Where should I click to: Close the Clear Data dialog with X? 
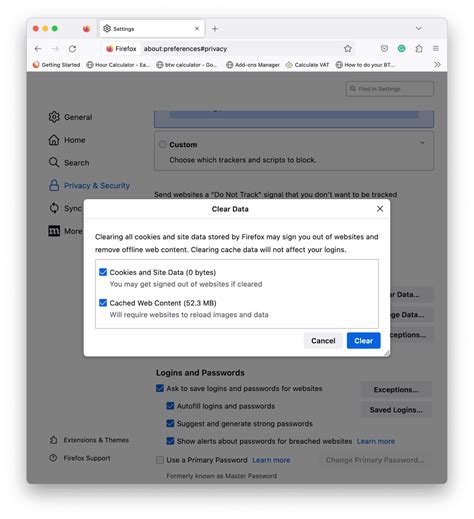click(380, 209)
